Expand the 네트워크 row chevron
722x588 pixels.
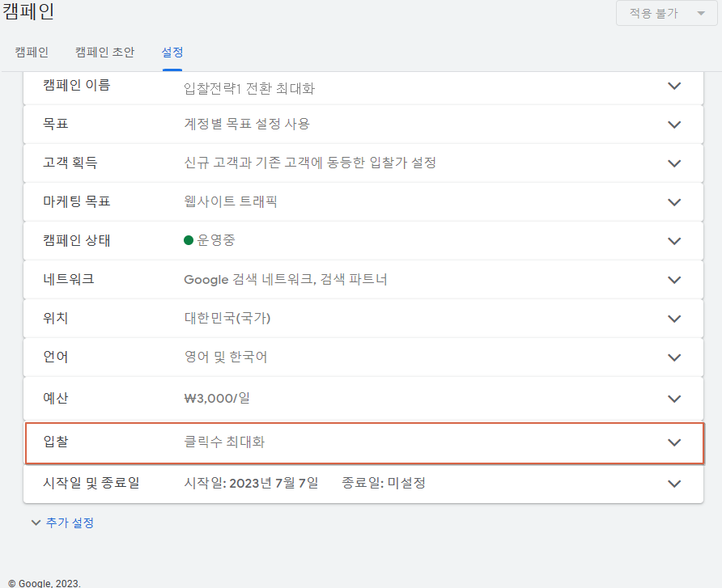tap(674, 280)
